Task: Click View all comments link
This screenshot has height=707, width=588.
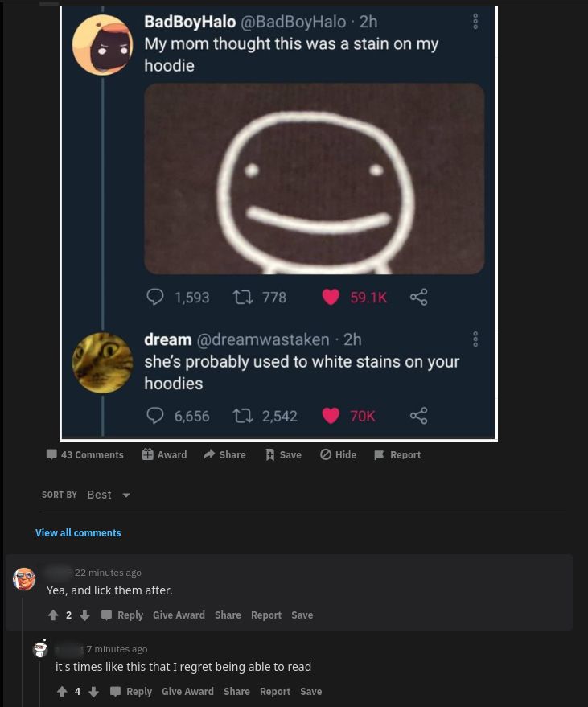Action: [78, 532]
